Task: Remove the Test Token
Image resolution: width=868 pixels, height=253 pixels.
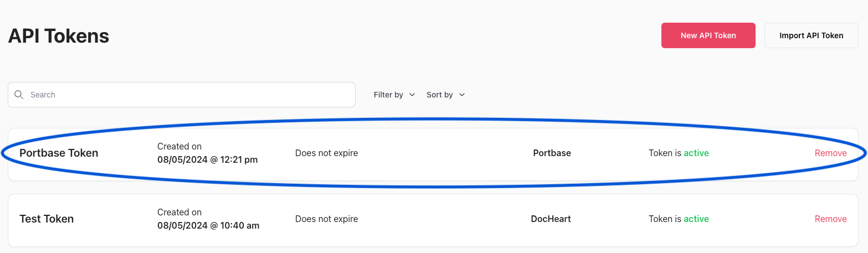Action: pos(830,219)
